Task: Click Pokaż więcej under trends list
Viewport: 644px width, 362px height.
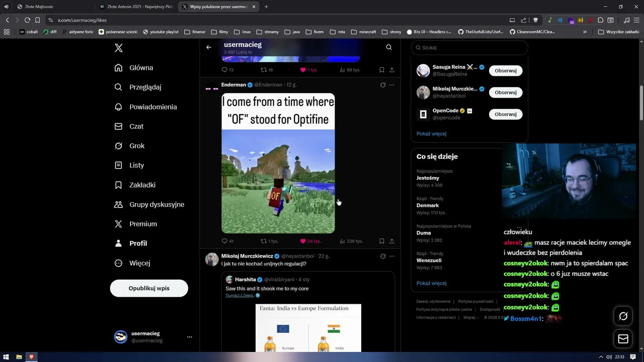Action: coord(431,283)
